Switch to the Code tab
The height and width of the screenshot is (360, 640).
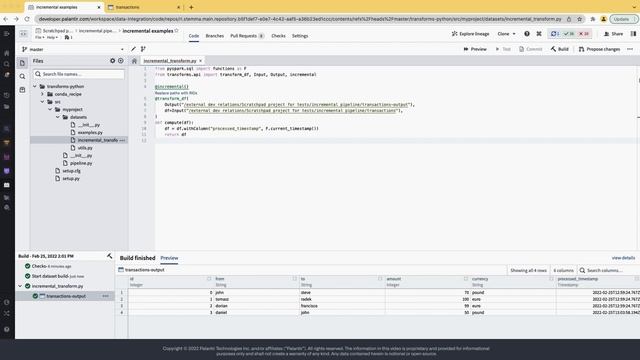point(194,36)
